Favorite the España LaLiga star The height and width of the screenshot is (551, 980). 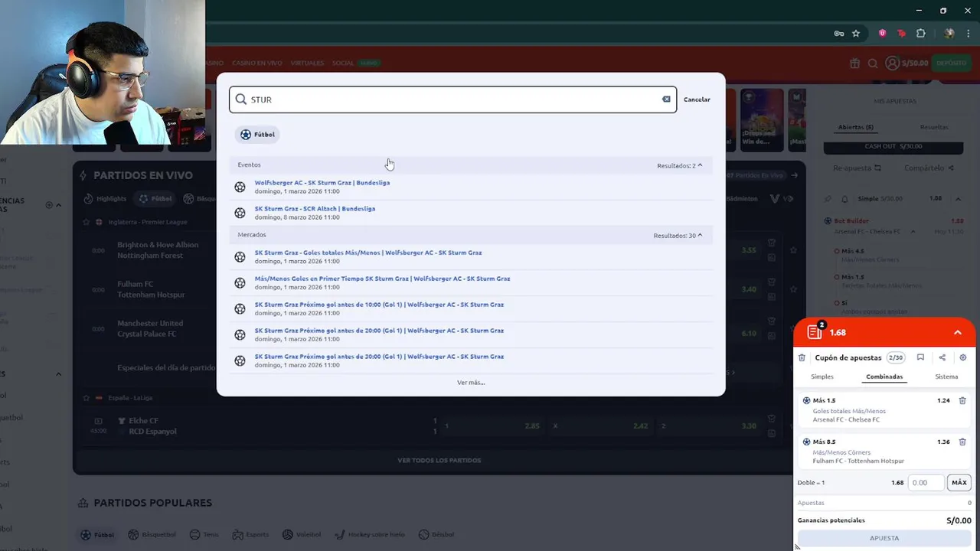[x=87, y=398]
